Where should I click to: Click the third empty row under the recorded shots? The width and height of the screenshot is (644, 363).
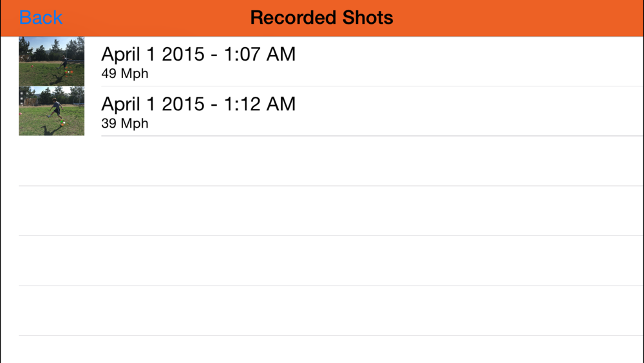tap(322, 260)
